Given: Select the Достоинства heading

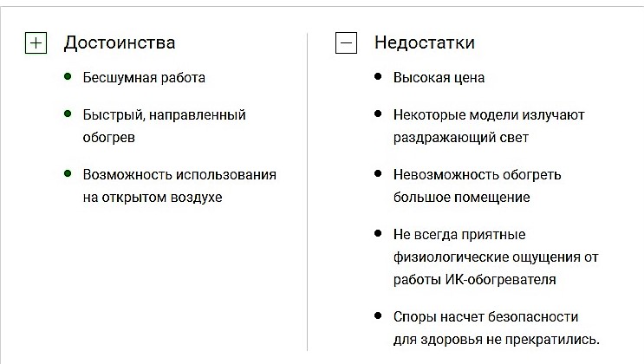Looking at the screenshot, I should click(120, 42).
